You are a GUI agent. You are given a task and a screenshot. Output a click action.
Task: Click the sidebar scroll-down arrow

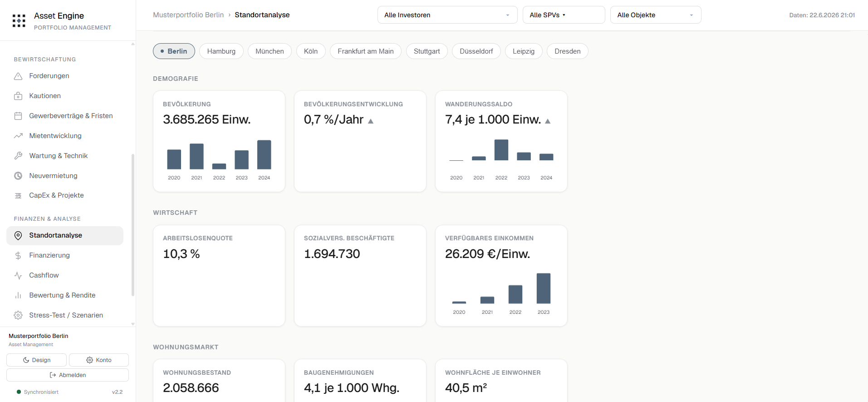click(x=133, y=324)
